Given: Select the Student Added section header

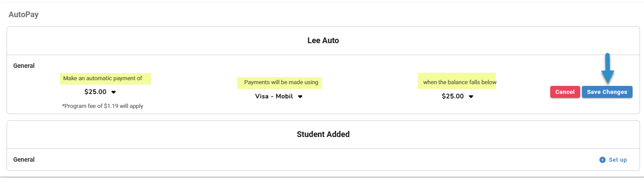Looking at the screenshot, I should pyautogui.click(x=323, y=134).
